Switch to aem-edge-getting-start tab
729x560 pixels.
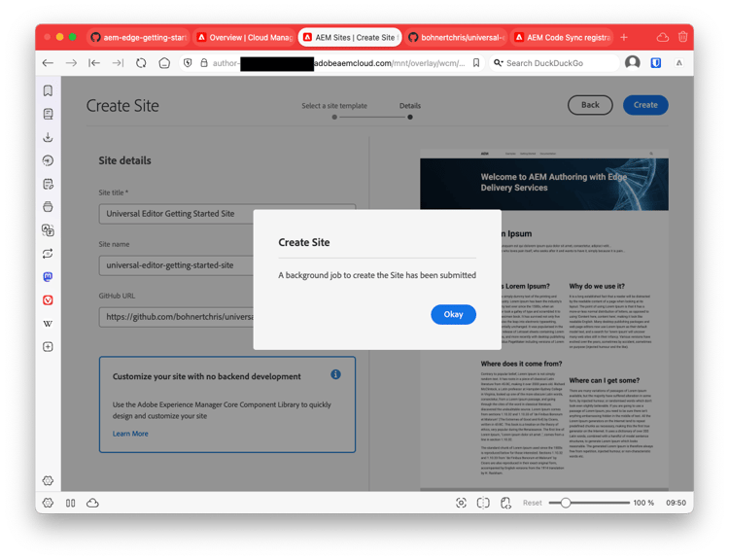pyautogui.click(x=138, y=37)
